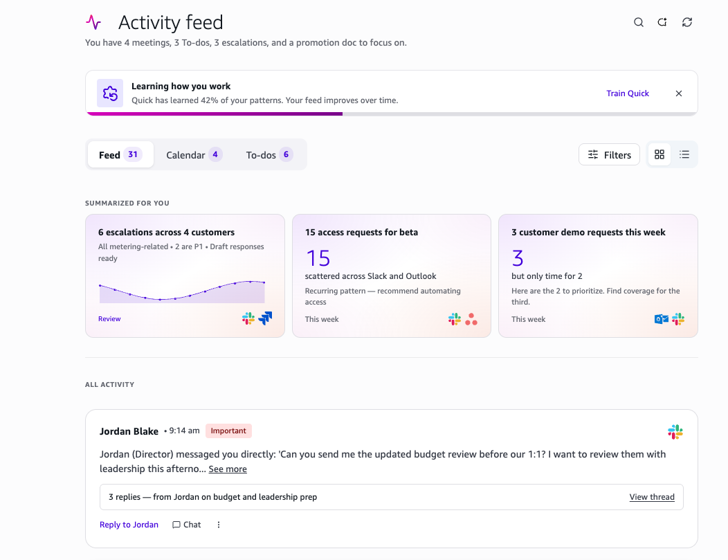Image resolution: width=728 pixels, height=560 pixels.
Task: Open the 6 escalations summary card
Action: coord(185,276)
